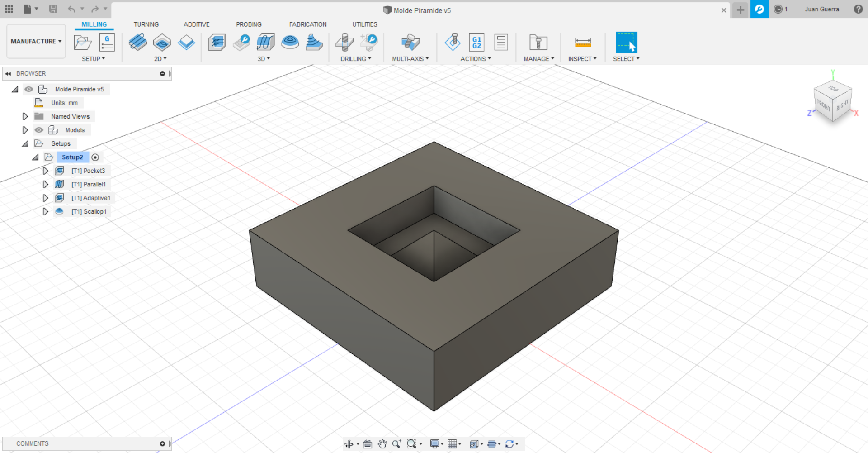Switch to the TURNING tab
Viewport: 868px width, 453px height.
click(x=146, y=24)
